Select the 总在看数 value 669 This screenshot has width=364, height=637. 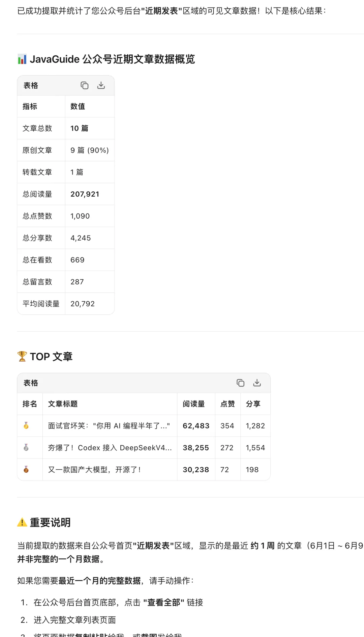78,260
